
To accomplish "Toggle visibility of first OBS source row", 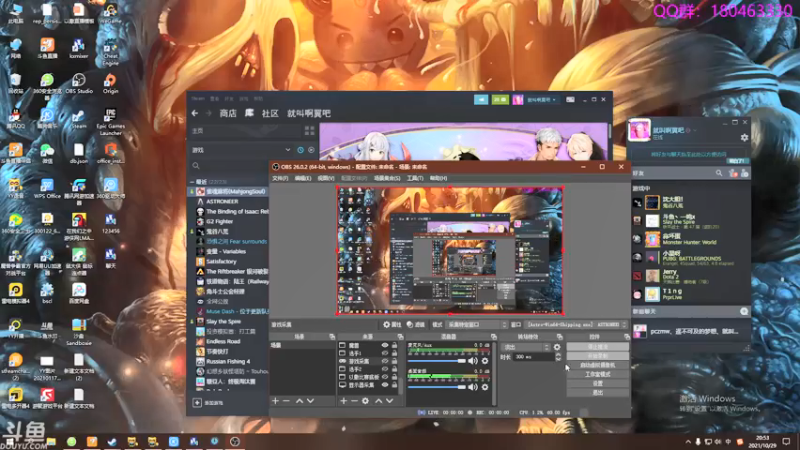I will (x=385, y=345).
